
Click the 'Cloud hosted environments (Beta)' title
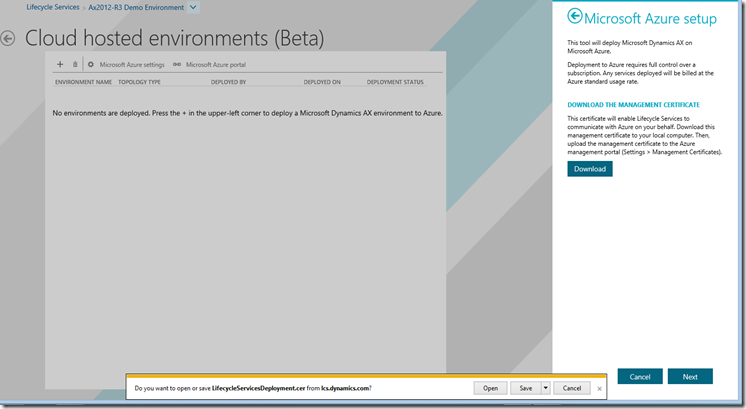tap(174, 38)
